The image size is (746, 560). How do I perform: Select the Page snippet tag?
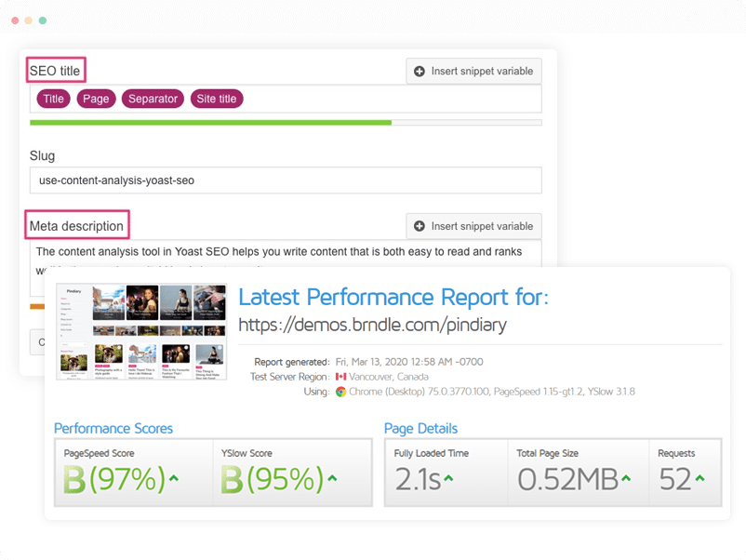click(96, 99)
